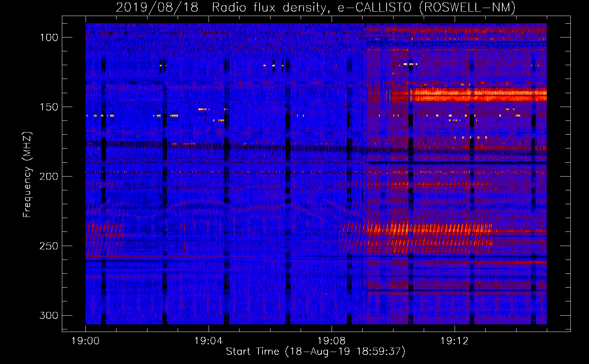Viewport: 589px width, 364px height.
Task: Click the 19:04 time tick label
Action: 208,341
